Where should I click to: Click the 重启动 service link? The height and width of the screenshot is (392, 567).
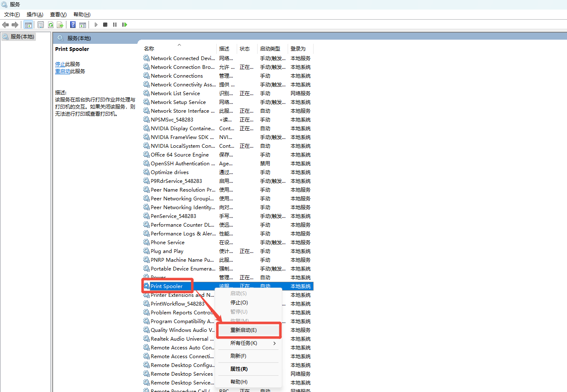[x=63, y=71]
